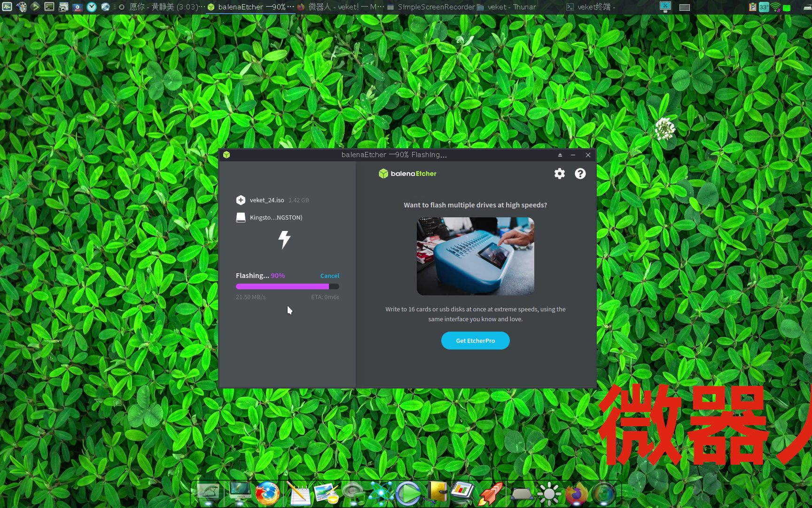This screenshot has width=812, height=508.
Task: Open balenaEtcher settings gear
Action: [559, 174]
